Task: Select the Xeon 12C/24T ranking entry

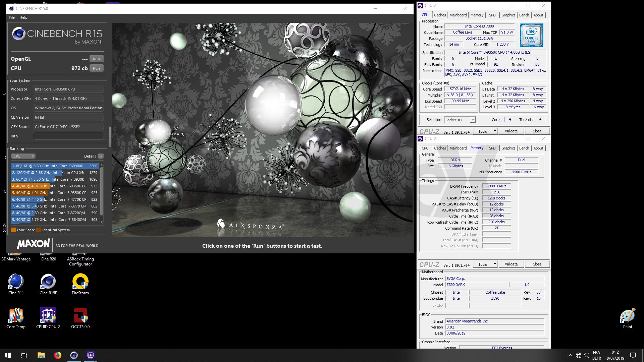Action: pyautogui.click(x=55, y=173)
